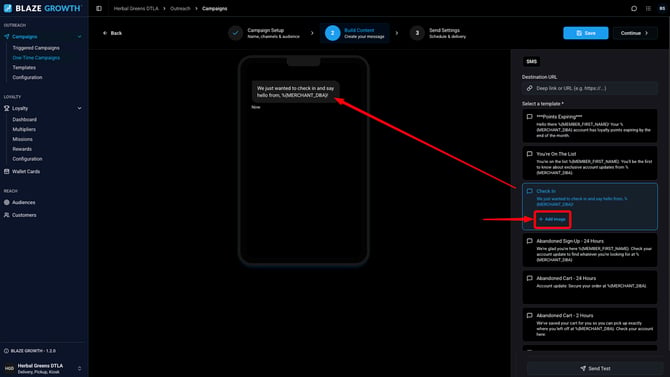Click the You're On The List message icon

[529, 154]
